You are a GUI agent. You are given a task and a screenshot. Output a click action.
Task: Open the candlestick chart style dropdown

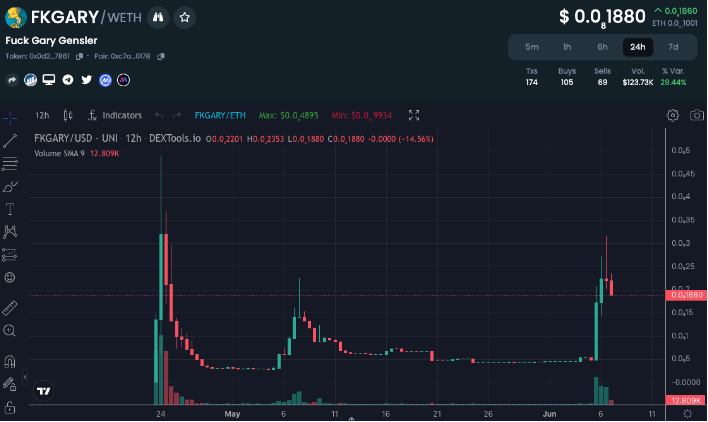[x=68, y=115]
